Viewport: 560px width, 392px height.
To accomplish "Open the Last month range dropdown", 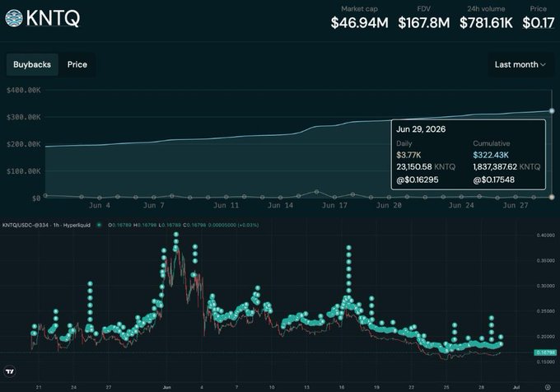I will tap(520, 64).
